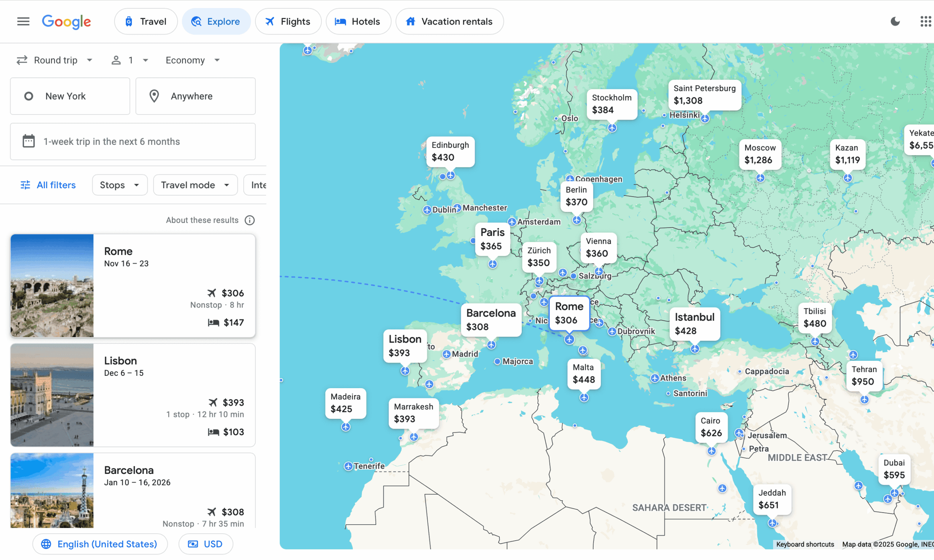
Task: Click the Edinburgh $430 map label
Action: (x=450, y=151)
